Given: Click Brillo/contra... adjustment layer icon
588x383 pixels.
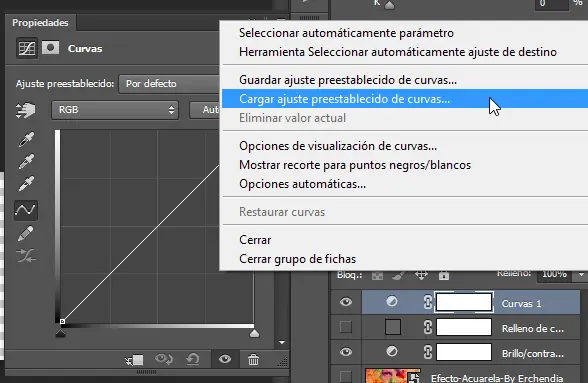Looking at the screenshot, I should 392,351.
